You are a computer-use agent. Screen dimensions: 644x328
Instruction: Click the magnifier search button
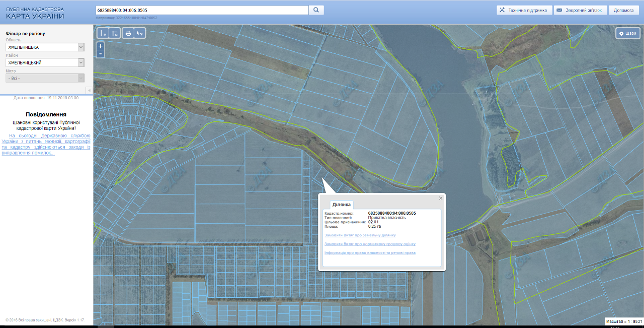316,10
